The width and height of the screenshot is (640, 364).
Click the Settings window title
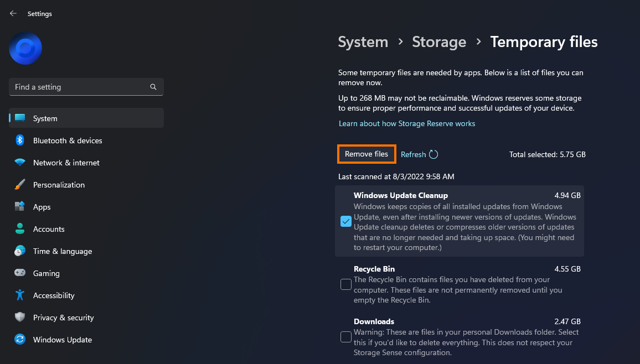click(x=40, y=14)
